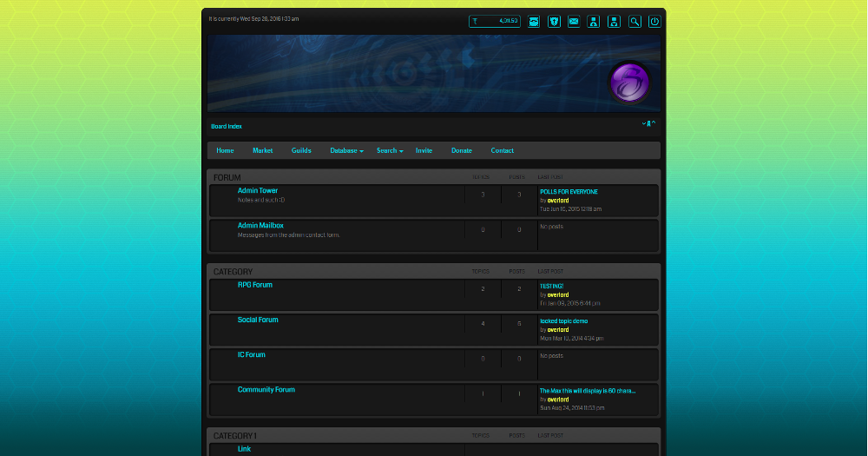Open the Guilds menu item
The image size is (868, 456).
[x=301, y=150]
